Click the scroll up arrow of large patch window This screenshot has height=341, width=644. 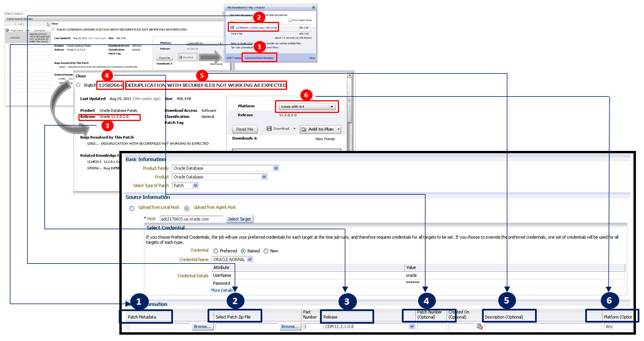click(x=349, y=75)
